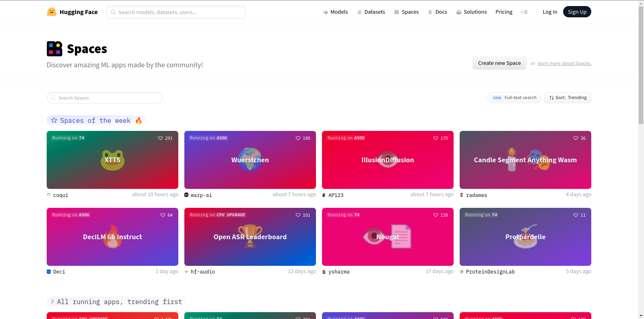
Task: Click the warp-ai author avatar
Action: (x=186, y=195)
